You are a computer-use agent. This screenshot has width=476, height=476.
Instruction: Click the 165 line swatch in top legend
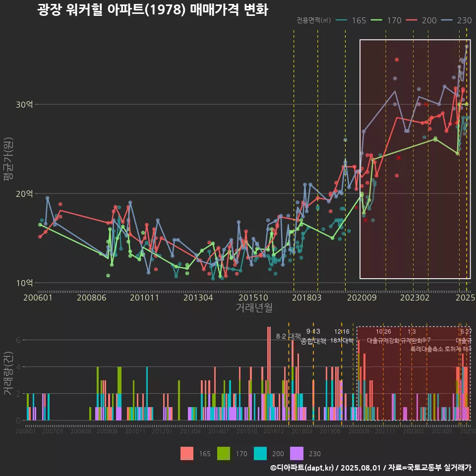pyautogui.click(x=342, y=20)
